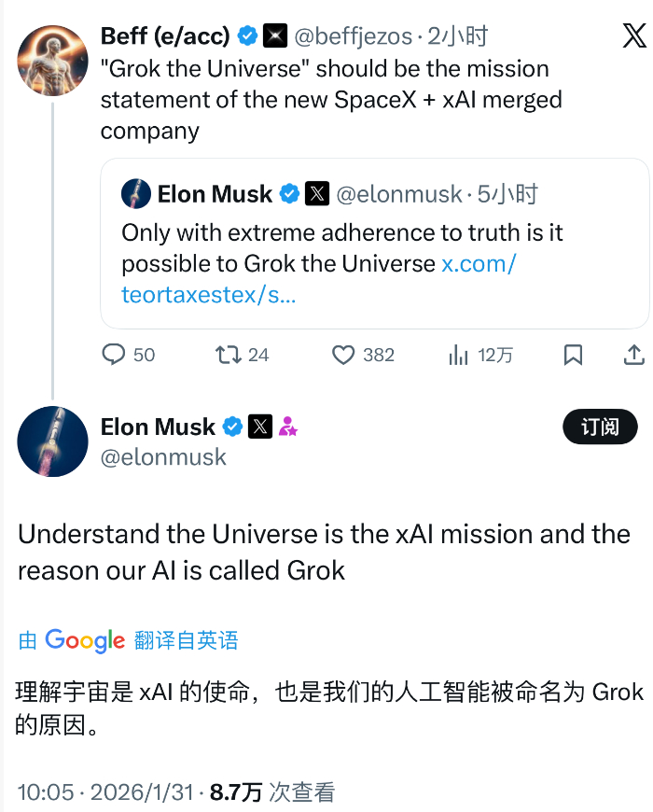Click the @elonmusk handle under main post
653x812 pixels.
(163, 456)
